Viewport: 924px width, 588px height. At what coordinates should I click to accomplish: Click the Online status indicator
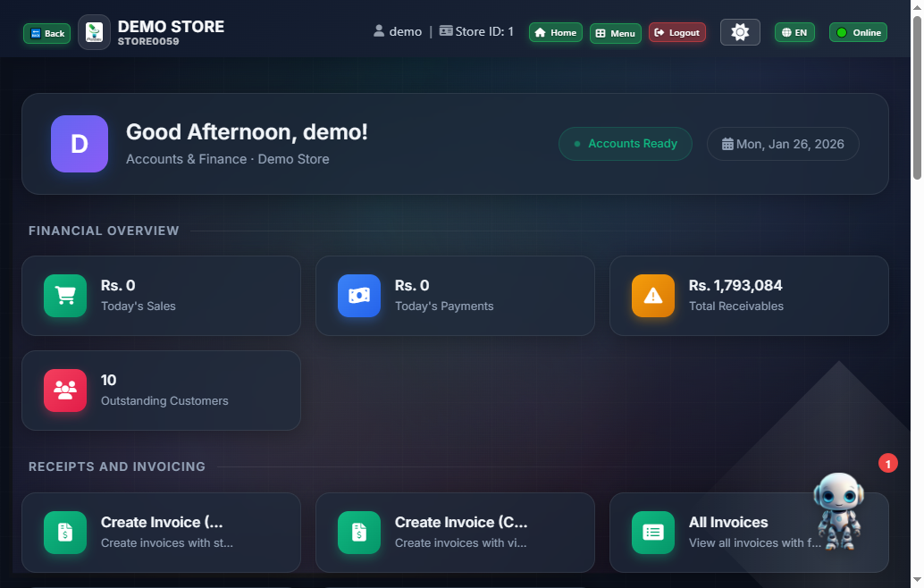point(858,32)
